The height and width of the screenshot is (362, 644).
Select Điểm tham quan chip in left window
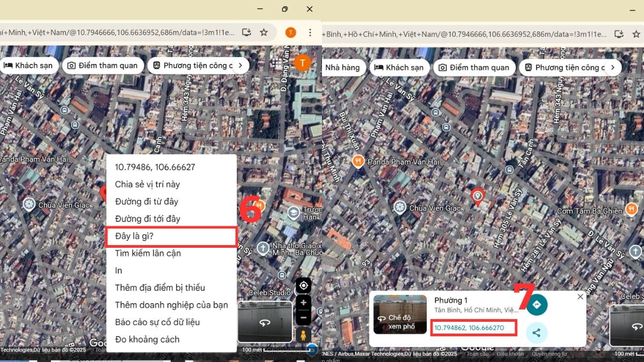[103, 65]
